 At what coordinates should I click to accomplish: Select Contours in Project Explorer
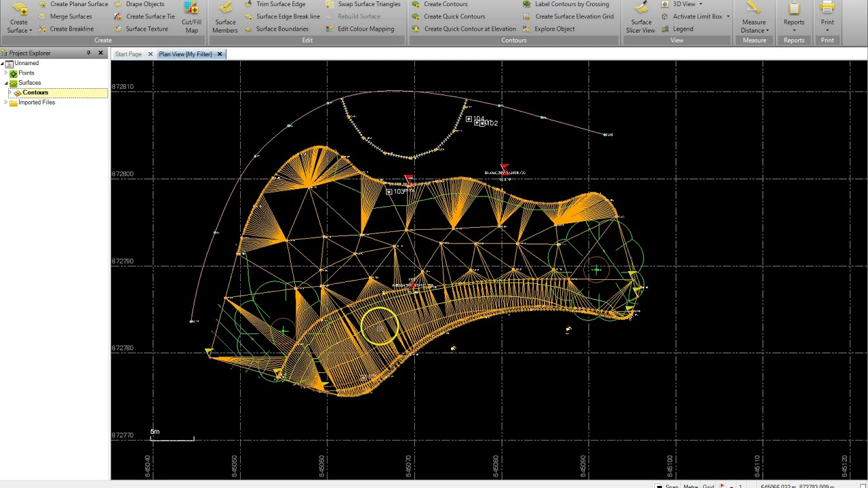click(35, 93)
